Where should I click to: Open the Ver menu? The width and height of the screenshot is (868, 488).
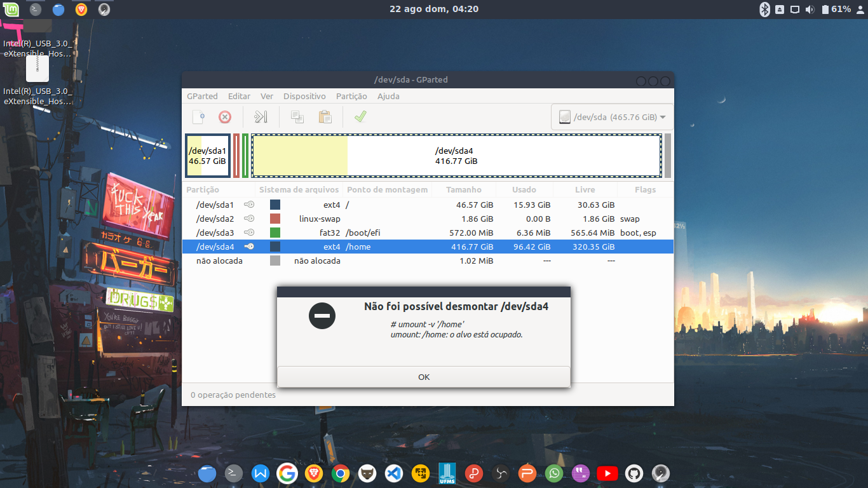point(267,96)
